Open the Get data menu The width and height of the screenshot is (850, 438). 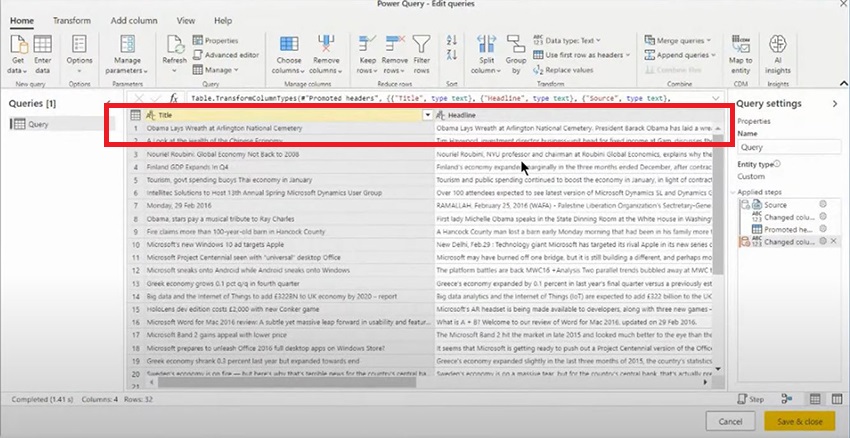(x=18, y=55)
